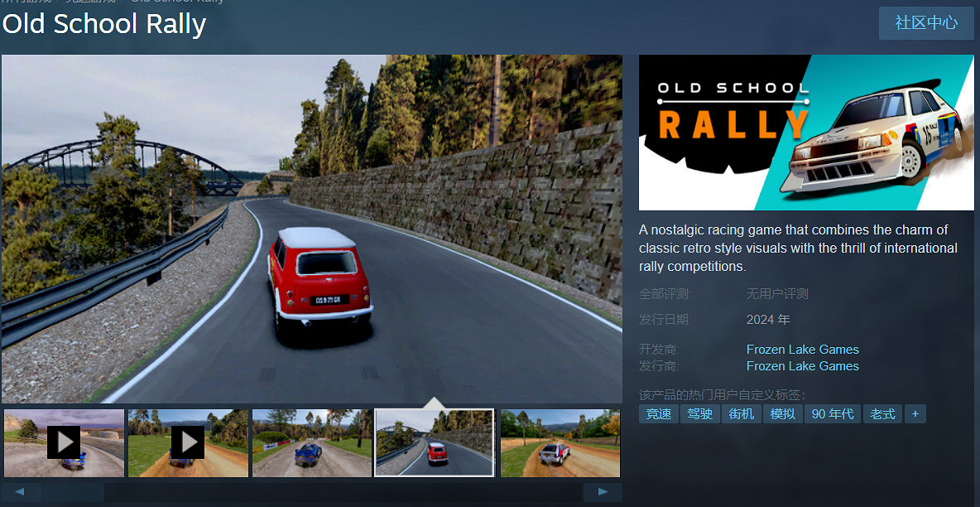This screenshot has height=507, width=980.
Task: Click the thumbnail strip scrollbar handle
Action: (x=73, y=492)
